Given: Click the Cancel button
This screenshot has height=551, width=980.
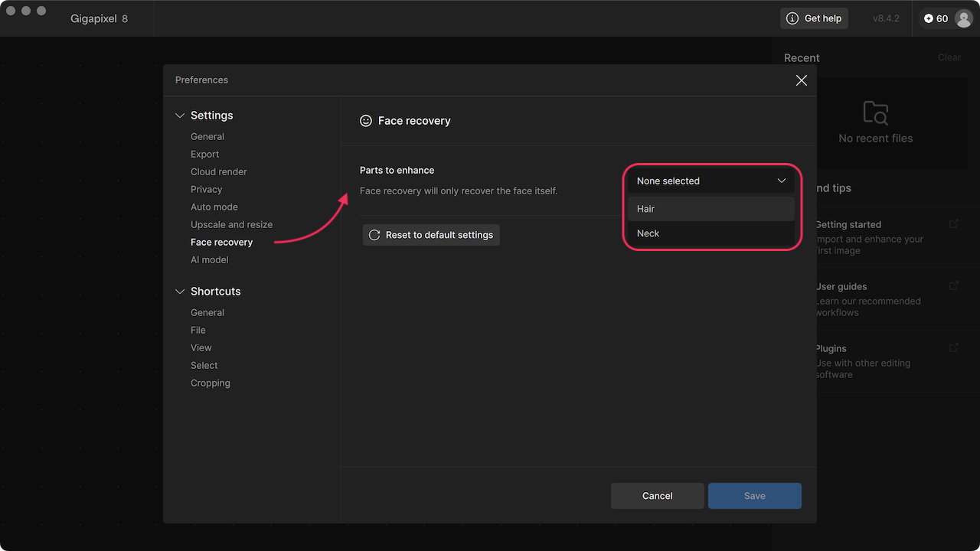Looking at the screenshot, I should tap(657, 496).
